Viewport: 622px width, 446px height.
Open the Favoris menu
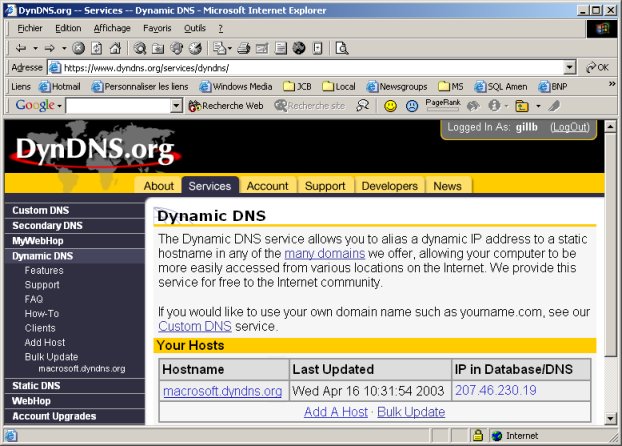click(157, 28)
